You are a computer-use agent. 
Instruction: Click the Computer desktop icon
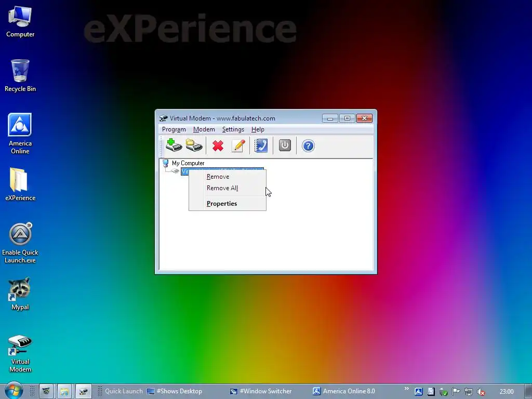click(20, 22)
